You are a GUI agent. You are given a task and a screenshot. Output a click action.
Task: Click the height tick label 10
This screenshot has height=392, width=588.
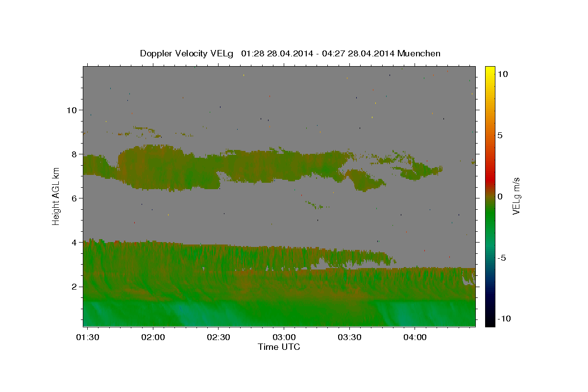tap(71, 110)
